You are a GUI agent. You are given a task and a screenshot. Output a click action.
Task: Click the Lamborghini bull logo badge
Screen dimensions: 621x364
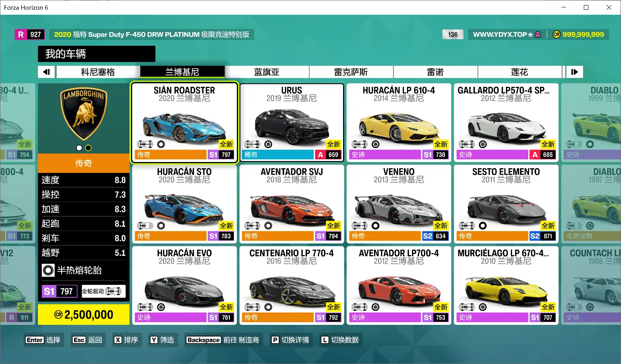click(84, 114)
